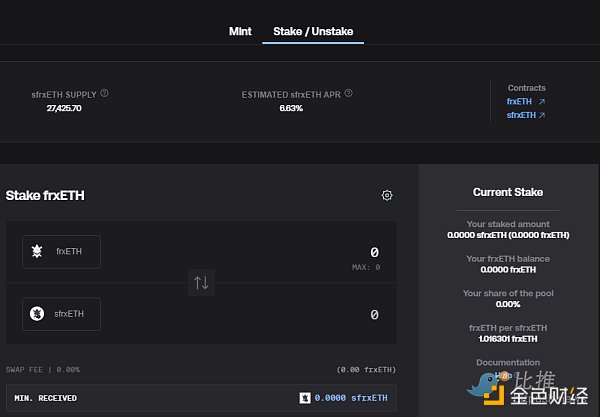The height and width of the screenshot is (417, 600).
Task: Select the sfrxETH supply value 27,425.70
Action: (x=64, y=108)
